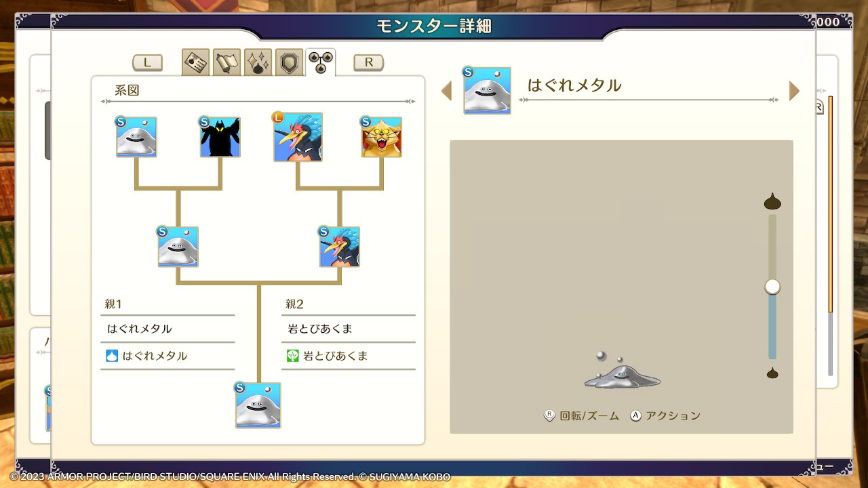Select the shield resistances tab
This screenshot has height=488, width=868.
289,62
